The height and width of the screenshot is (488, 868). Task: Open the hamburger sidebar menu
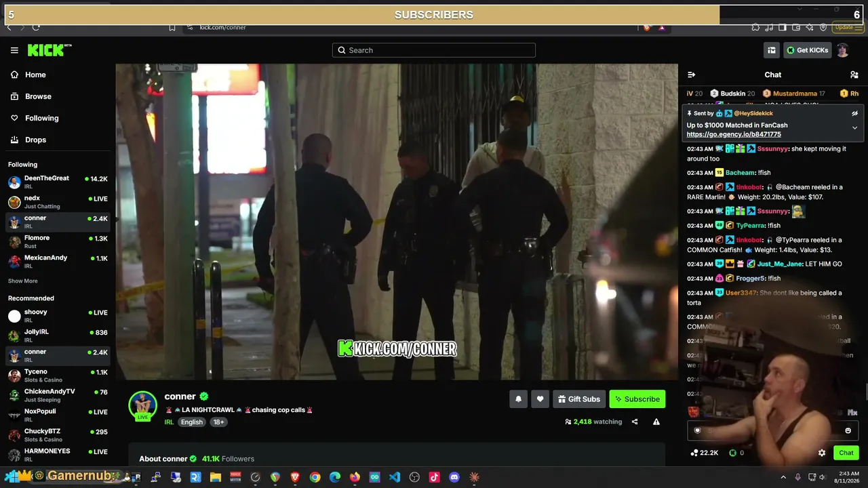(14, 50)
